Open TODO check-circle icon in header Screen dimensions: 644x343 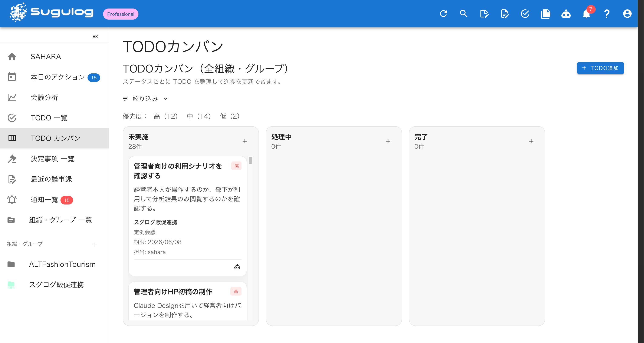point(525,14)
